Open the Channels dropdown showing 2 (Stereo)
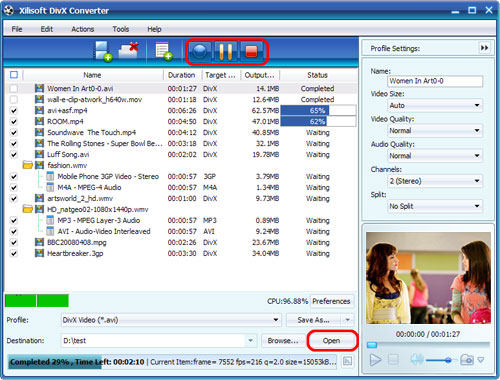Screen dimensions: 500x380 click(435, 181)
